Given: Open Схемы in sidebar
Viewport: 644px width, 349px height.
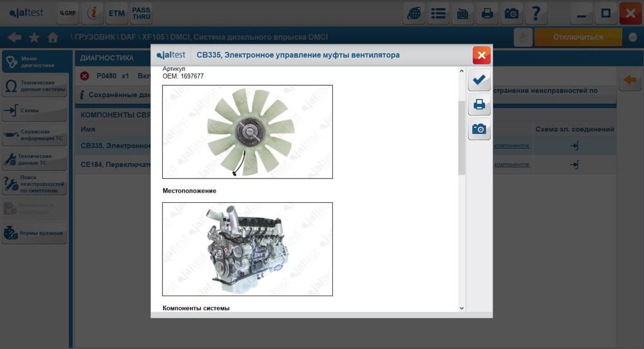Looking at the screenshot, I should coord(35,110).
